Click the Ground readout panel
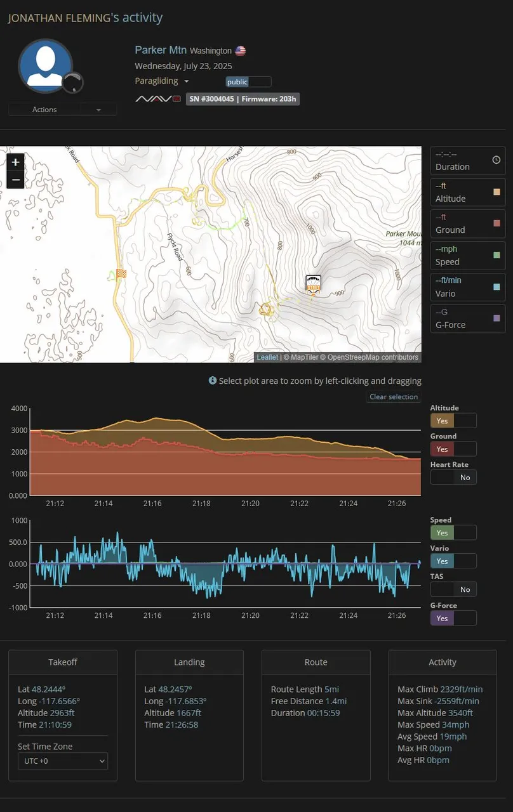This screenshot has width=513, height=812. point(468,224)
